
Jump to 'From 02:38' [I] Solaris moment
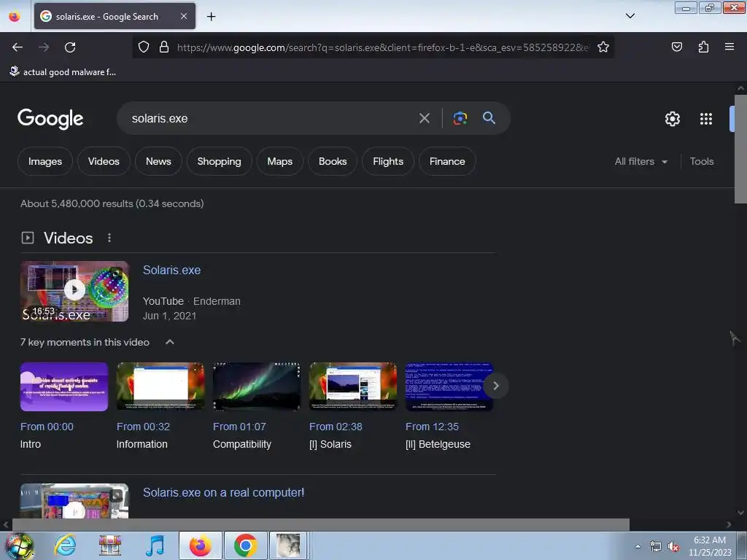pos(336,427)
